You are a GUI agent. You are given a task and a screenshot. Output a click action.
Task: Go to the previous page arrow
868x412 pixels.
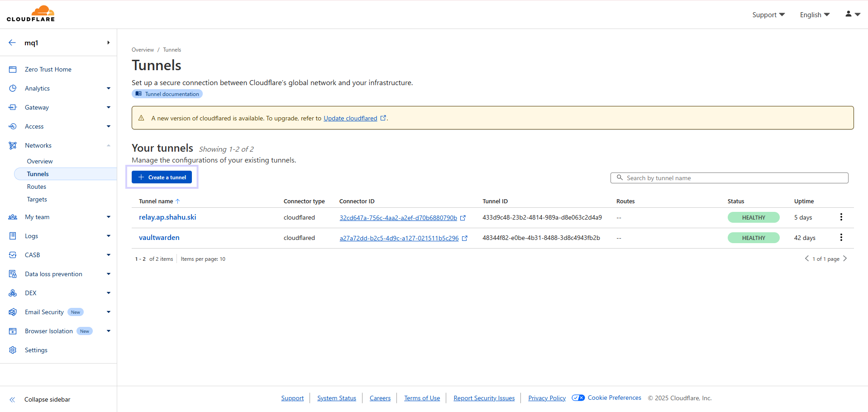(807, 259)
